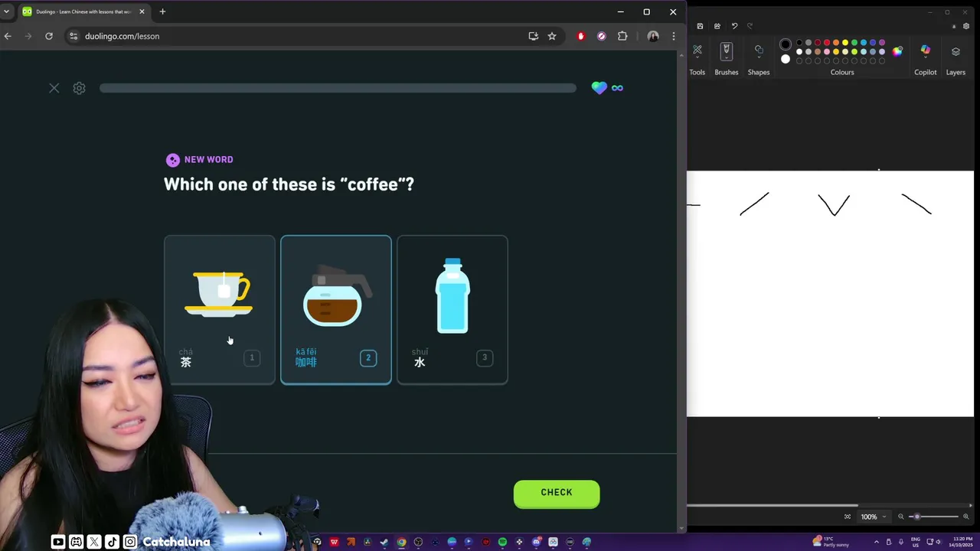This screenshot has height=551, width=980.
Task: Pick the red colour swatch in Paint
Action: 827,42
